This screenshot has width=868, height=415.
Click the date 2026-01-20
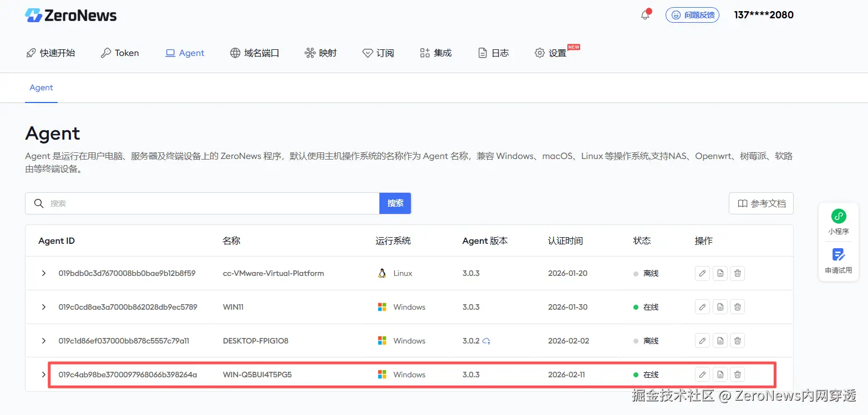coord(567,273)
